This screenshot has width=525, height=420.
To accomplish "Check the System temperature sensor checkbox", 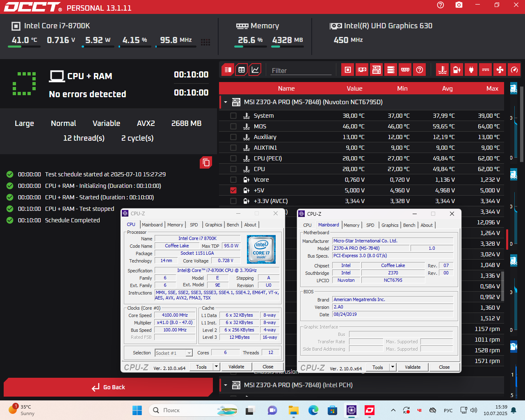I will 233,116.
